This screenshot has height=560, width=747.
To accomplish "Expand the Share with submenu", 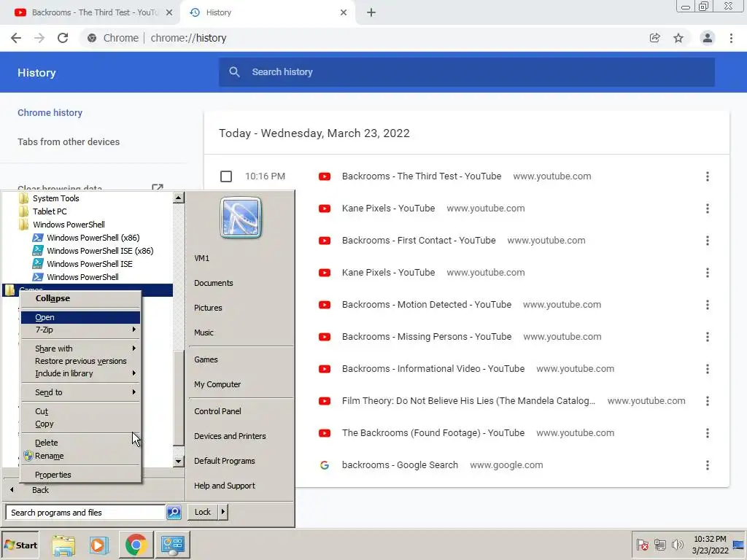I will pos(80,349).
